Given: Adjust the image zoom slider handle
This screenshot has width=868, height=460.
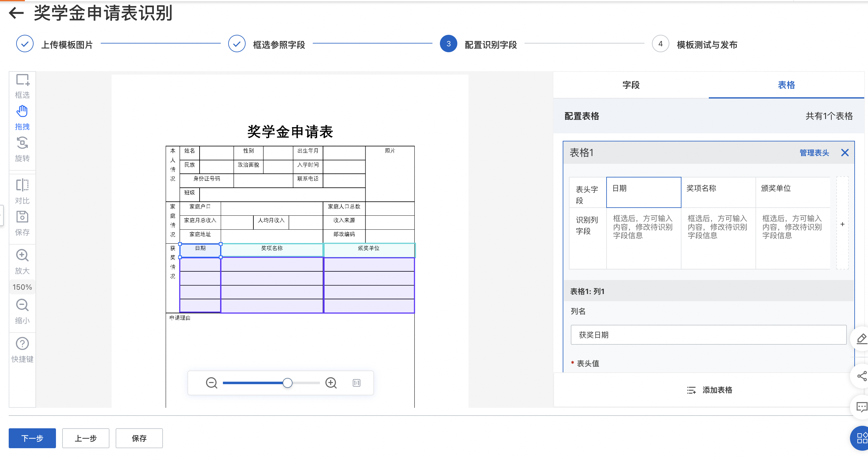Looking at the screenshot, I should [288, 383].
